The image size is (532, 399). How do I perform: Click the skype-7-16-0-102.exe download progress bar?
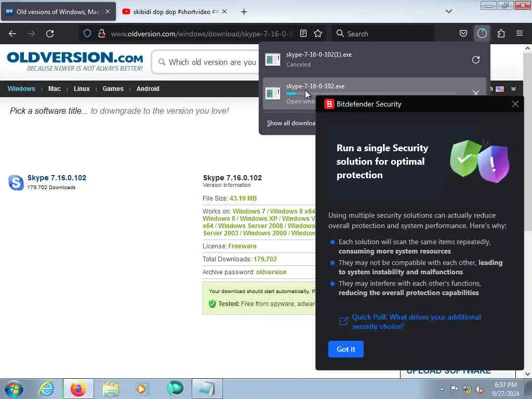tap(370, 94)
